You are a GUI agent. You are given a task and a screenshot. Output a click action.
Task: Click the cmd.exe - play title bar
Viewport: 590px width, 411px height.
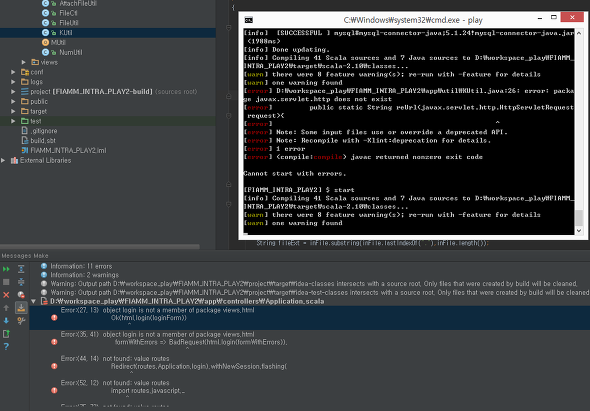(413, 20)
